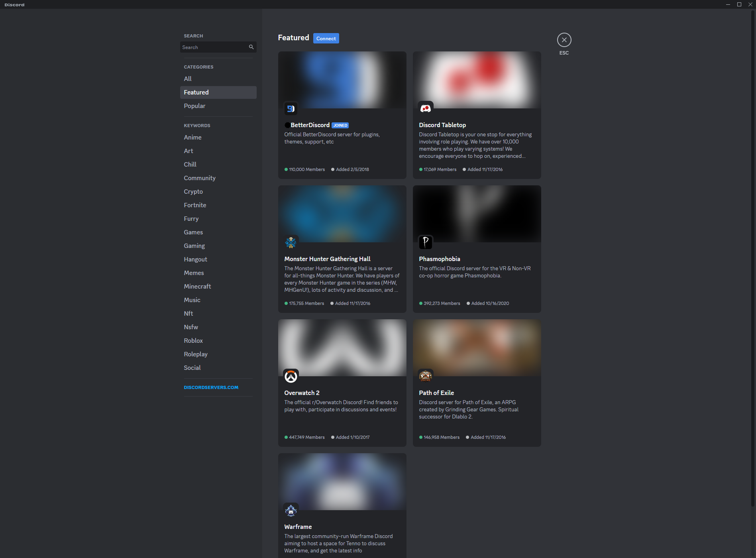756x558 pixels.
Task: Click the Connect button next to Featured
Action: tap(326, 38)
